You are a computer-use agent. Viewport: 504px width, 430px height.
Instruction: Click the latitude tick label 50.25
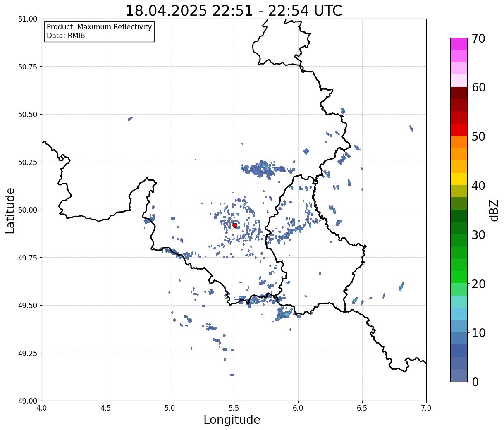(x=28, y=162)
